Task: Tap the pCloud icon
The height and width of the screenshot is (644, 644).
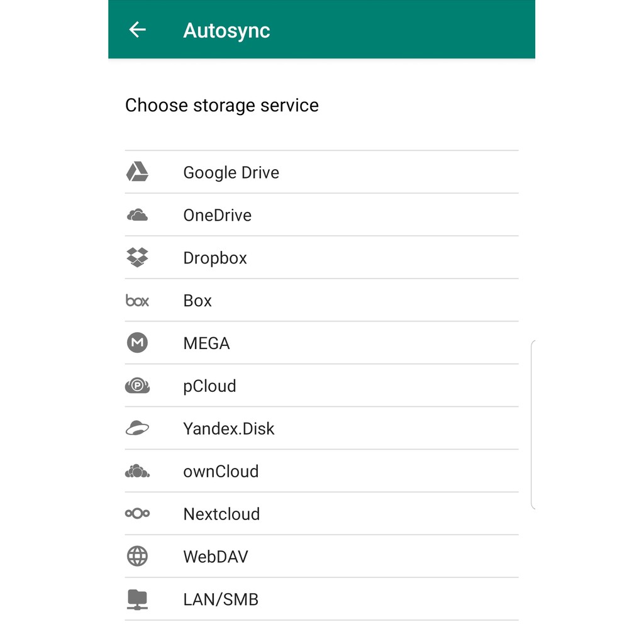Action: 137,386
